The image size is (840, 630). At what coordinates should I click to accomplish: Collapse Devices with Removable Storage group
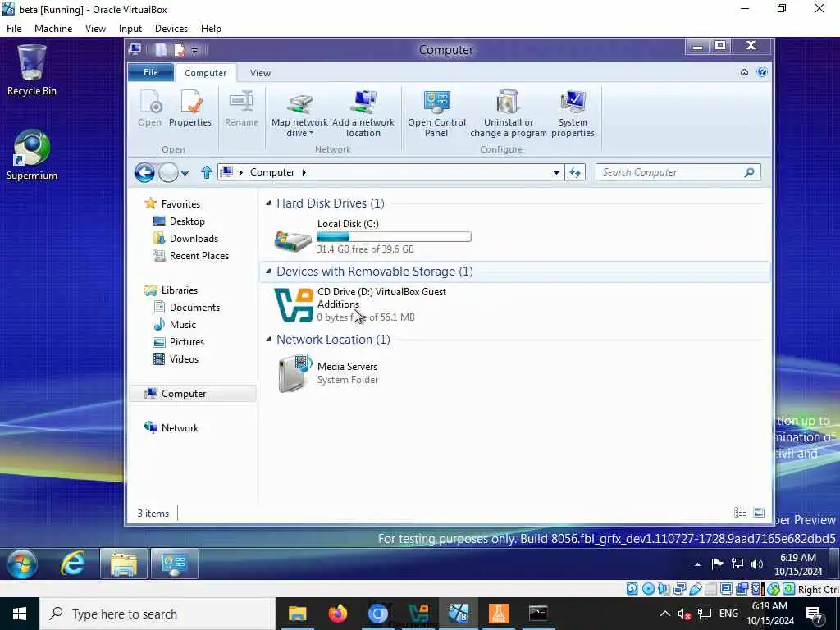point(268,271)
